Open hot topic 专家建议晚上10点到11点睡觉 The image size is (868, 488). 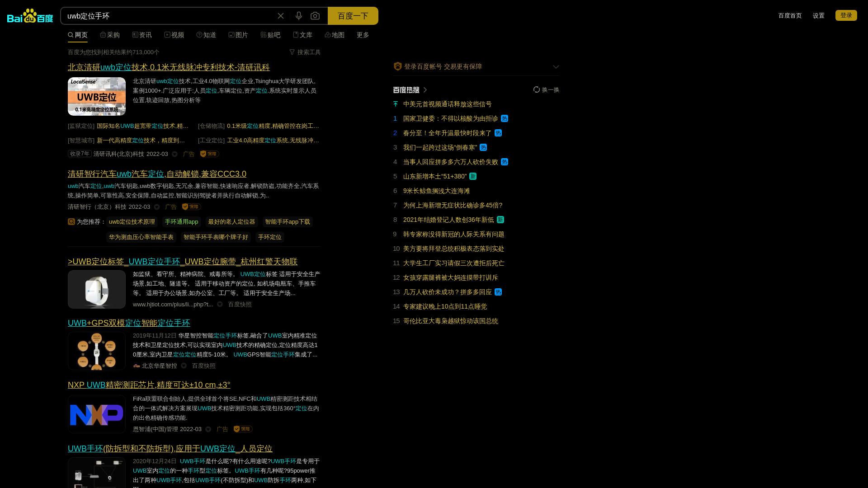point(445,307)
